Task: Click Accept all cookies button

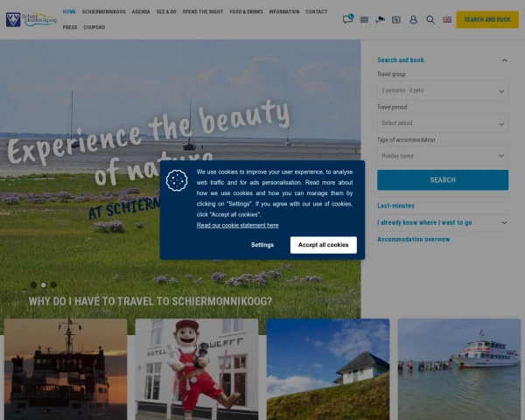Action: [323, 245]
